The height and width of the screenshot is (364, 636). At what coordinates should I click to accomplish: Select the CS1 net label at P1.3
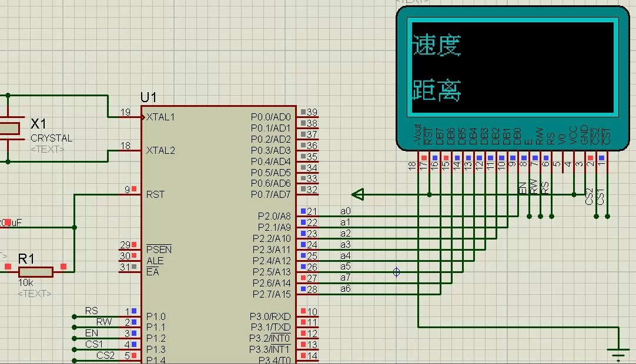click(93, 344)
